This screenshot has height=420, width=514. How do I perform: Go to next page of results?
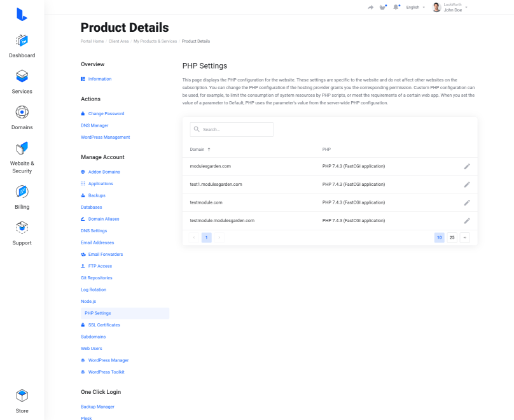(219, 237)
